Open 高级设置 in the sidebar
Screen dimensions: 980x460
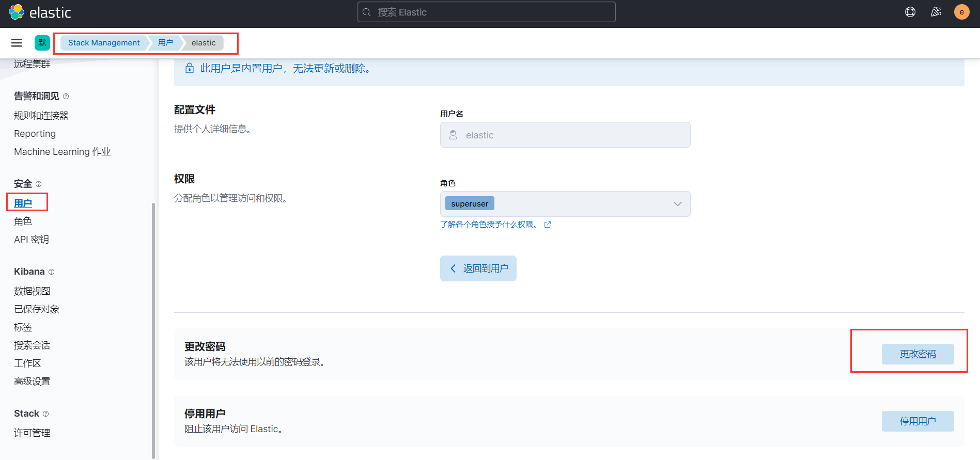[32, 382]
